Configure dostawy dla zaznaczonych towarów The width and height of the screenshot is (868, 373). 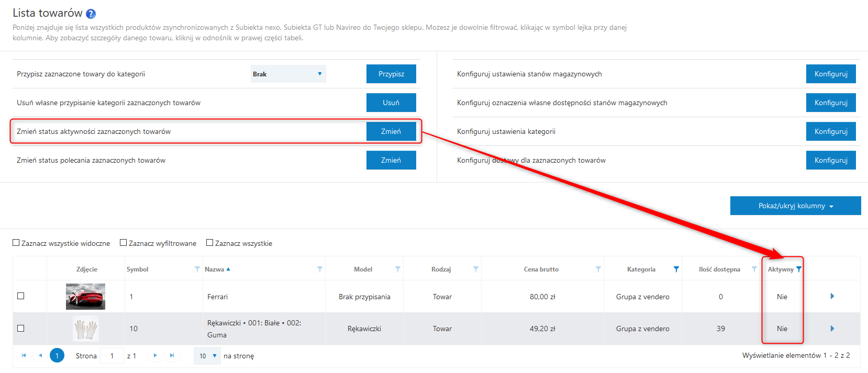coord(831,160)
